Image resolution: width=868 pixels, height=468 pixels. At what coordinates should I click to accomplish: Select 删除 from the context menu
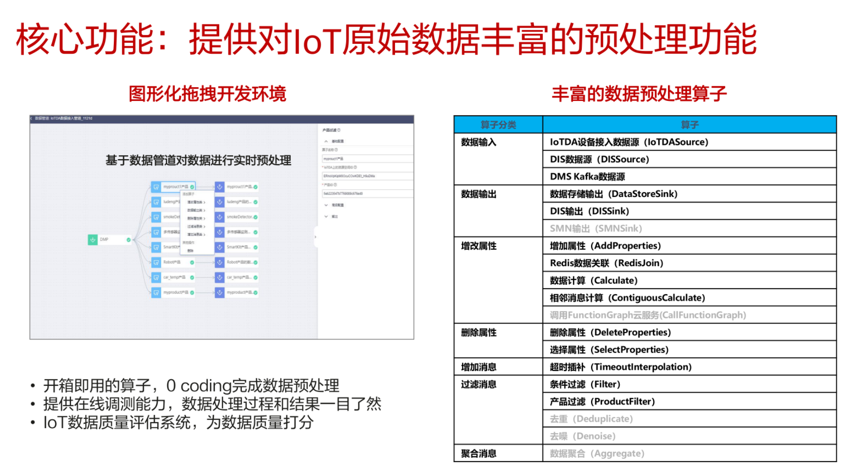click(x=191, y=252)
